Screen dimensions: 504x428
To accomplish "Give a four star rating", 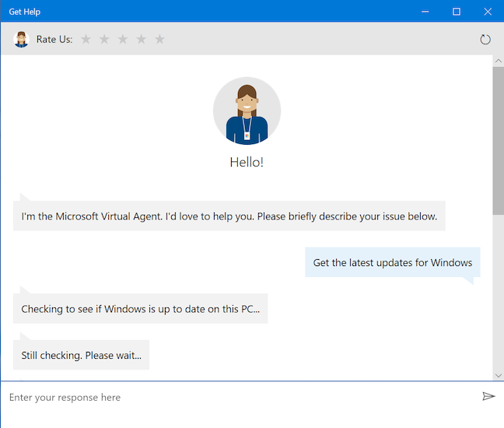I will point(141,39).
